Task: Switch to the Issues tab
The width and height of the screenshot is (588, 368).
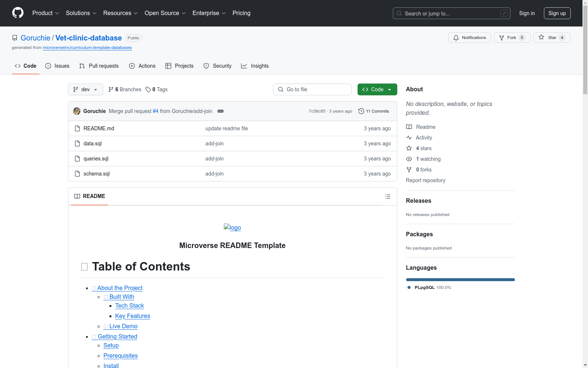Action: (57, 66)
